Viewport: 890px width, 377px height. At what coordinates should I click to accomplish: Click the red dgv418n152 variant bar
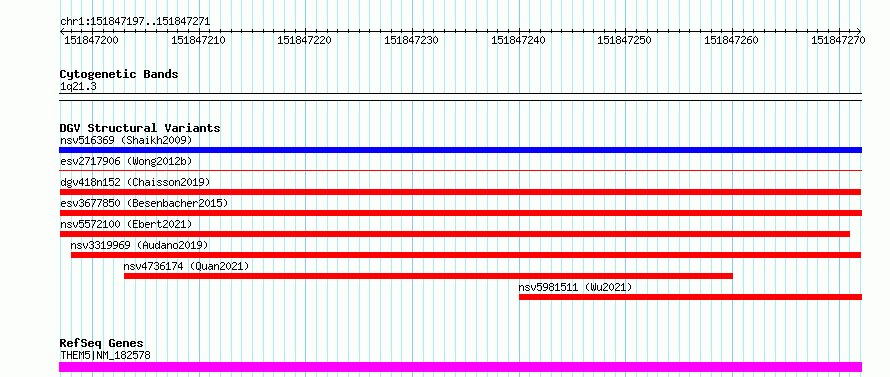460,192
